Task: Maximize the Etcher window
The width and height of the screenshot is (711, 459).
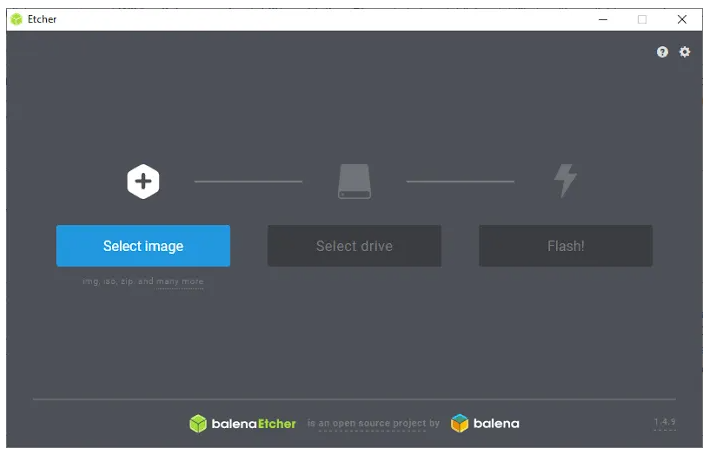Action: pyautogui.click(x=642, y=20)
